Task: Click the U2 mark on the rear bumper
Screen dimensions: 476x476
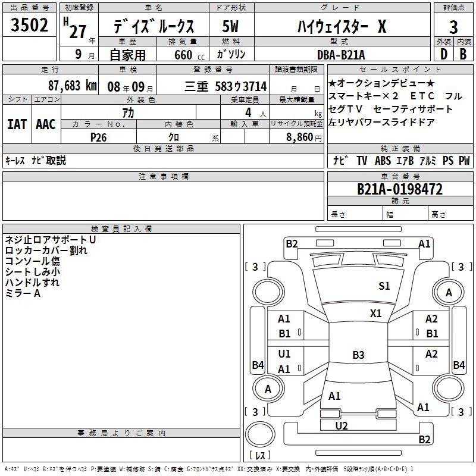Action: tap(342, 425)
